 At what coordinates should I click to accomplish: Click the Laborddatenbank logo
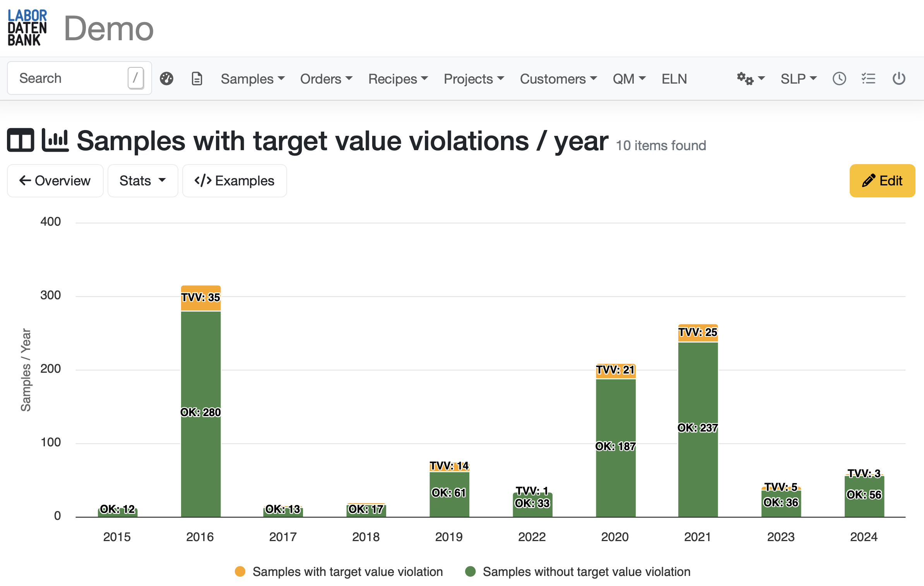(27, 28)
